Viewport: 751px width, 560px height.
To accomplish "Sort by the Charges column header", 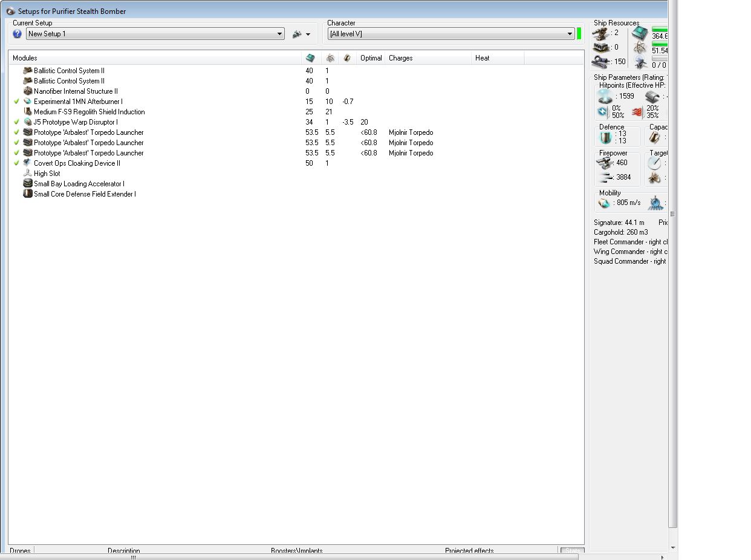I will click(x=428, y=58).
